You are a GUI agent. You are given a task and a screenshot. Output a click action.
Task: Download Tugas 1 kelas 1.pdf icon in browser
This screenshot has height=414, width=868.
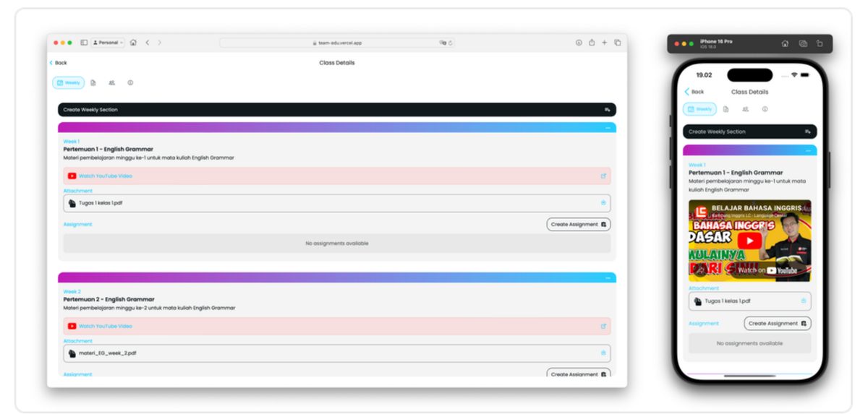603,203
